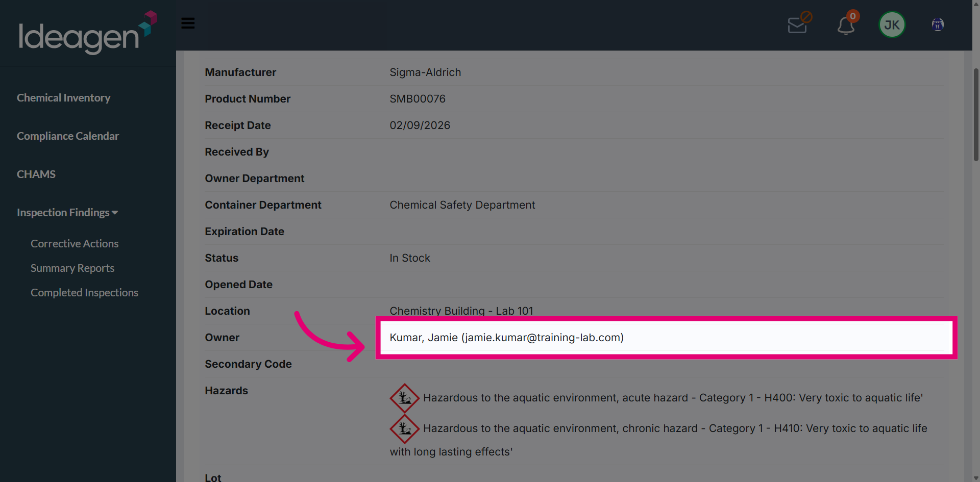This screenshot has width=980, height=482.
Task: Click the Received By field label
Action: click(237, 152)
